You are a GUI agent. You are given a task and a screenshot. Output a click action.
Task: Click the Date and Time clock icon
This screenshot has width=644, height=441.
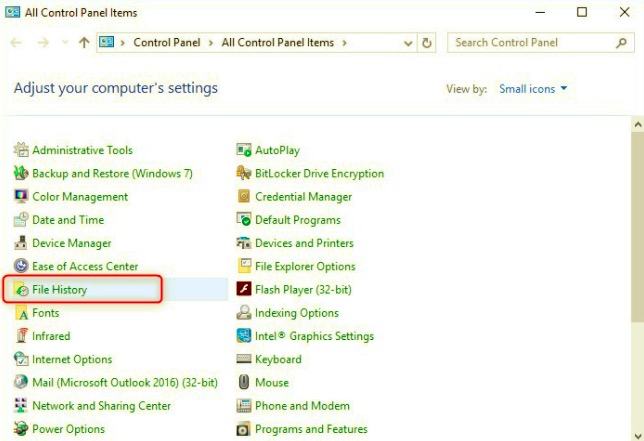[x=21, y=220]
